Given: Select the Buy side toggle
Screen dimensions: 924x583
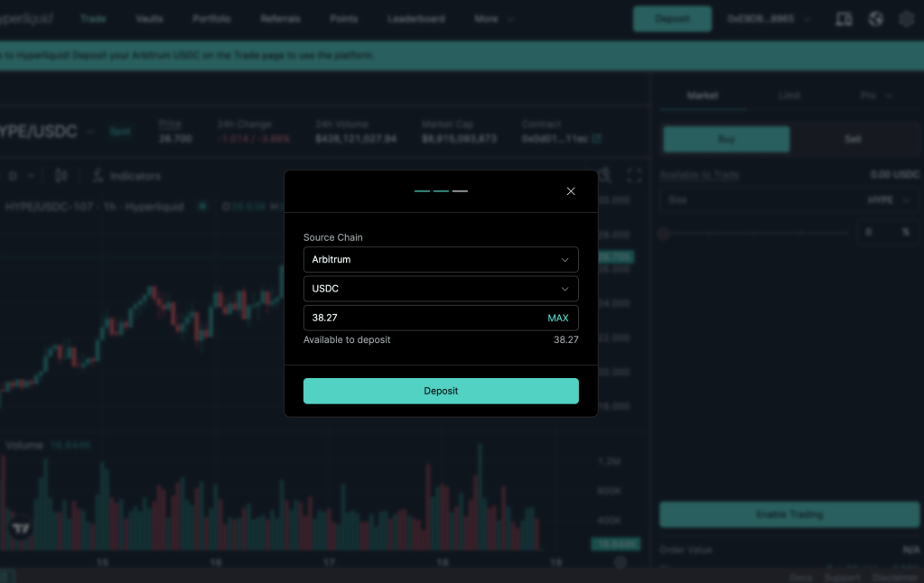Looking at the screenshot, I should click(x=726, y=139).
